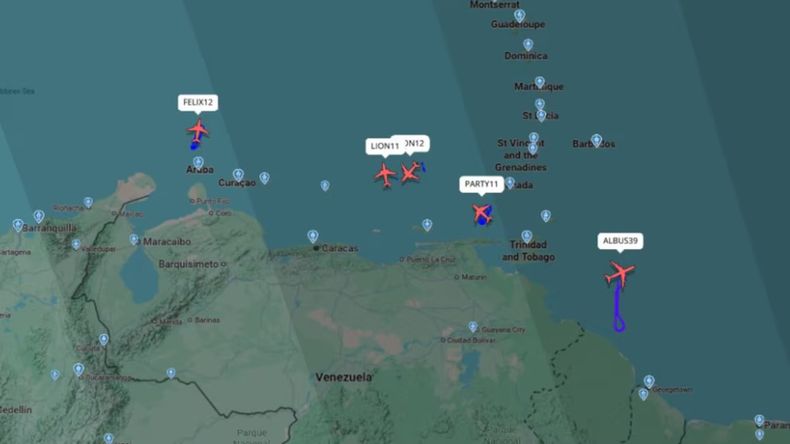The height and width of the screenshot is (444, 790).
Task: Click the airport pin above Curaçao
Action: 238,175
